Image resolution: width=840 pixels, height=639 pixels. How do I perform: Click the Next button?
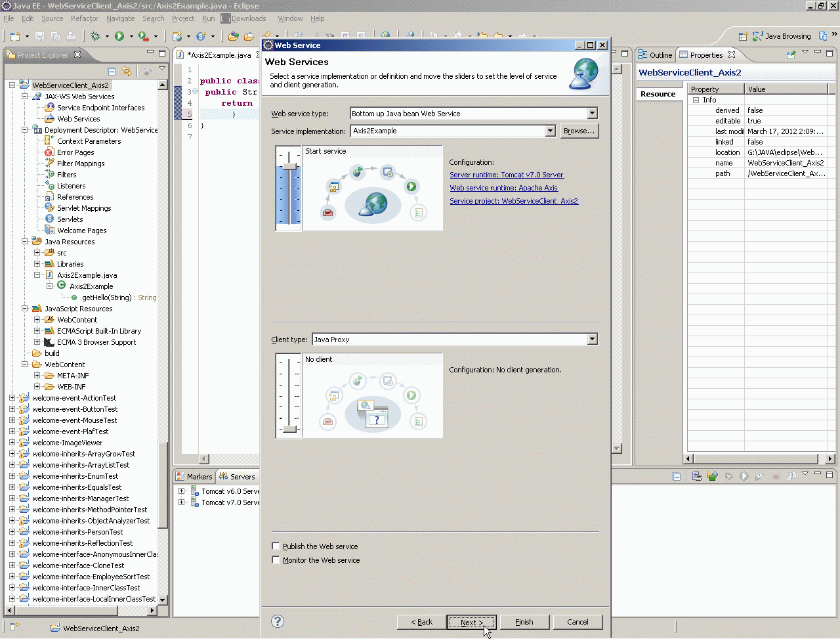tap(471, 622)
